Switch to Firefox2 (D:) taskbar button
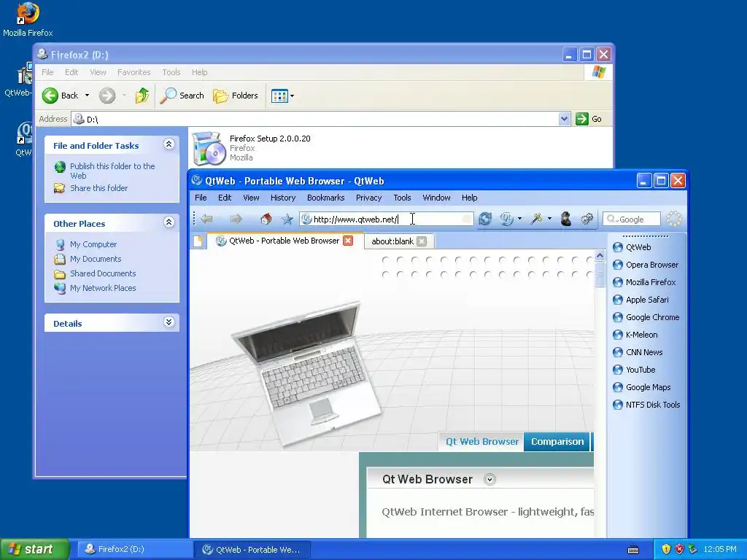Image resolution: width=747 pixels, height=560 pixels. [x=134, y=550]
